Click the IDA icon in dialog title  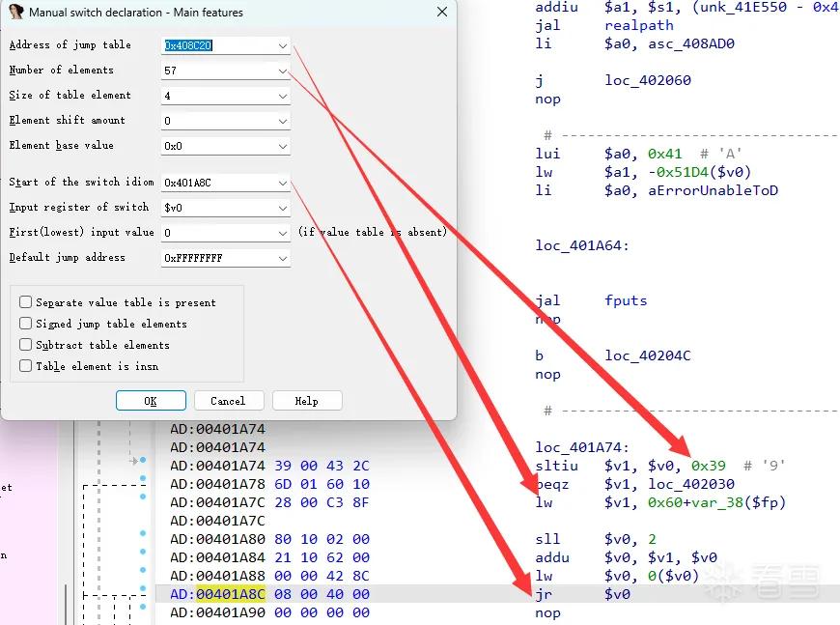(16, 12)
